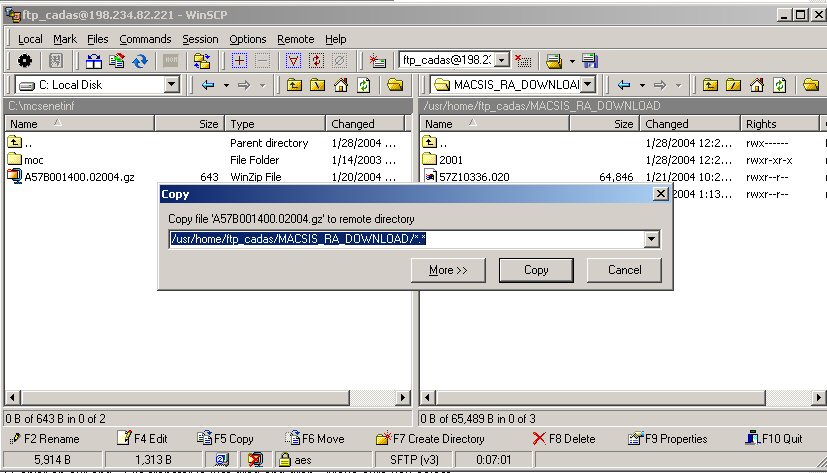This screenshot has height=473, width=827.
Task: Open the Options menu
Action: pyautogui.click(x=247, y=39)
